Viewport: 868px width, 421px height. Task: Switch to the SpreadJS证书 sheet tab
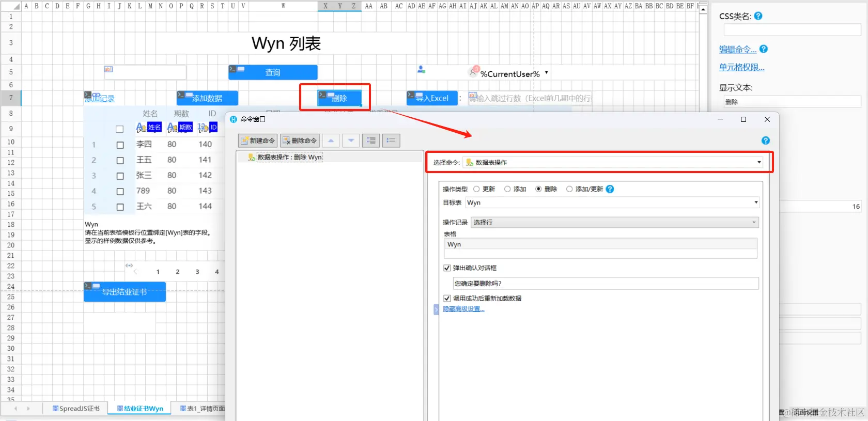point(76,409)
